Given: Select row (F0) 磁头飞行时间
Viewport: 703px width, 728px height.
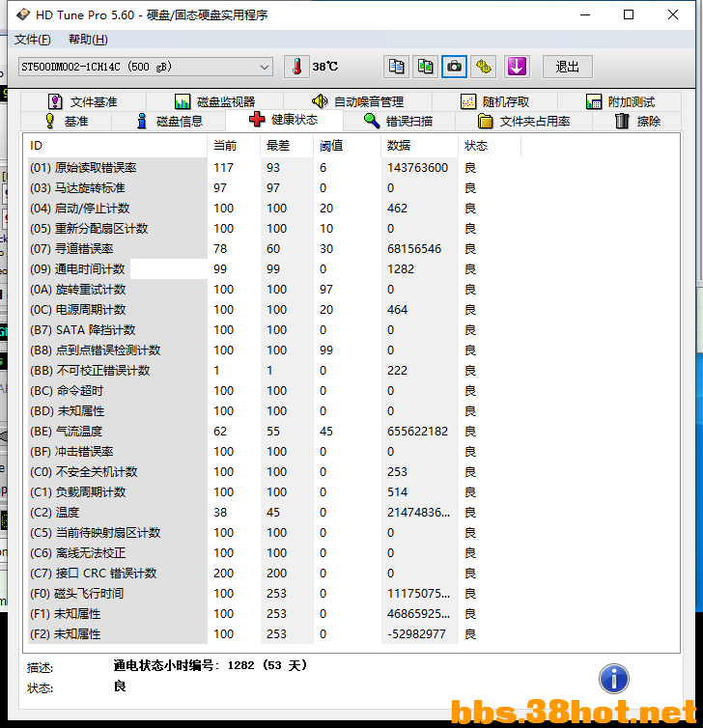Looking at the screenshot, I should tap(274, 594).
